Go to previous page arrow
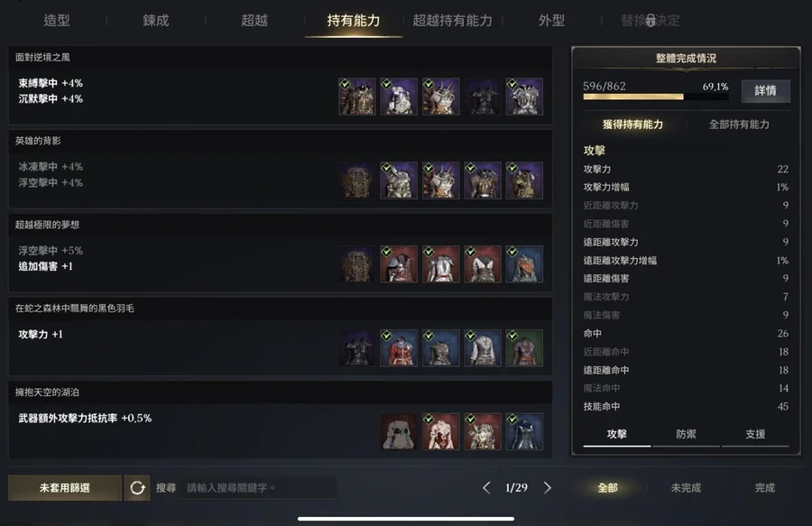The height and width of the screenshot is (526, 812). [486, 488]
